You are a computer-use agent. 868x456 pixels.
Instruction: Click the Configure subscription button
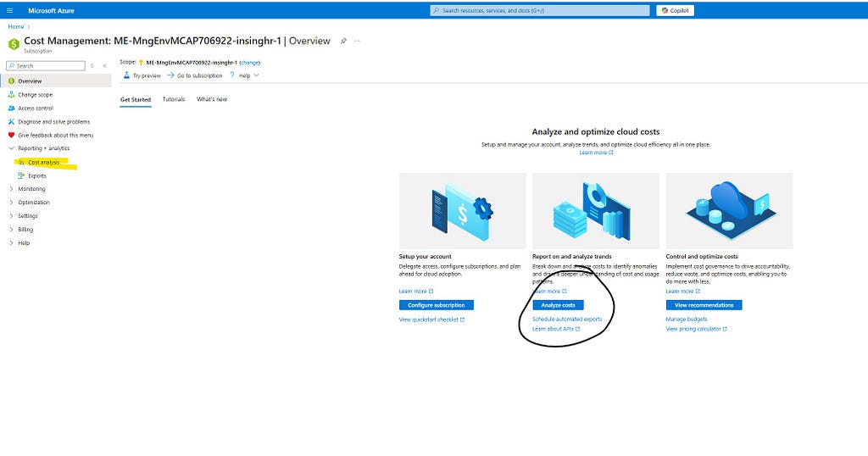[x=437, y=305]
